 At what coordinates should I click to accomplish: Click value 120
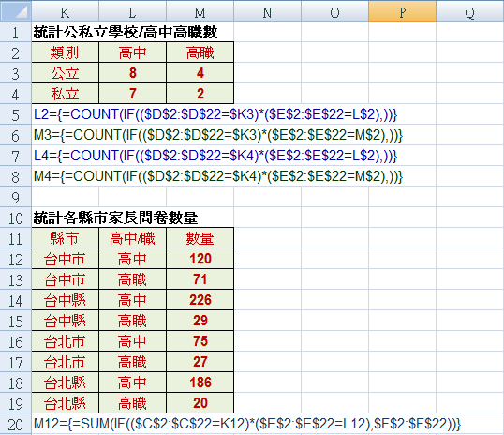click(200, 259)
